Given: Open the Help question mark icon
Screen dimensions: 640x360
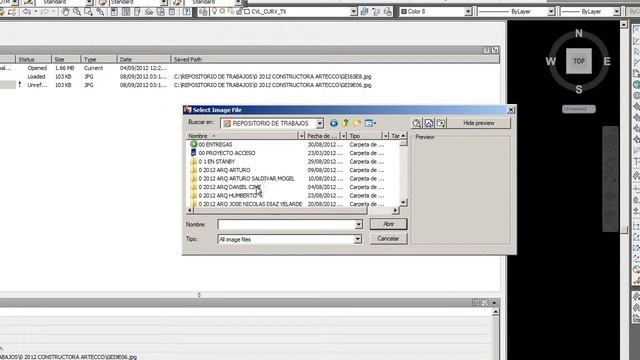Looking at the screenshot, I should (x=187, y=12).
